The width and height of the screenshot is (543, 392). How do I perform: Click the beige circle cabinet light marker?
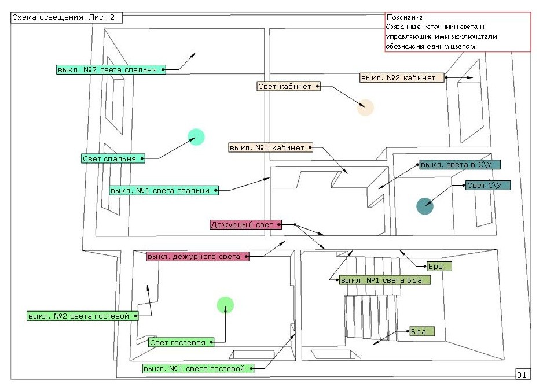click(x=365, y=108)
